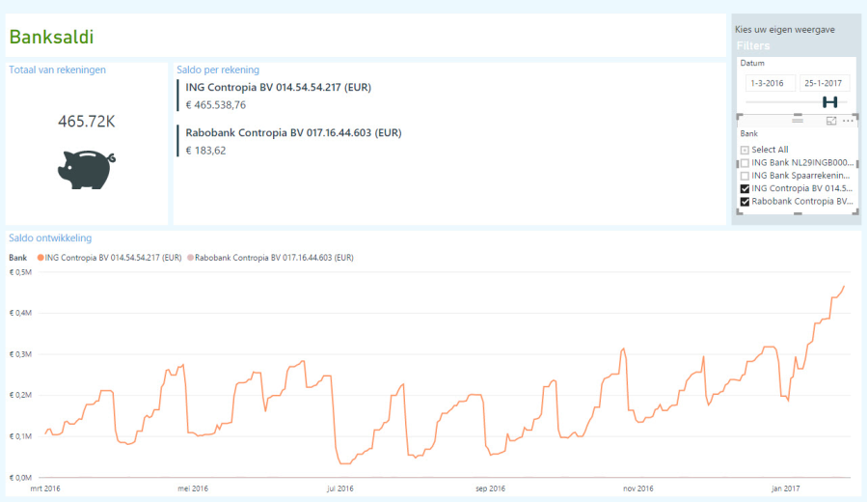Open focus mode on Bank slicer
The height and width of the screenshot is (502, 868).
pos(831,121)
